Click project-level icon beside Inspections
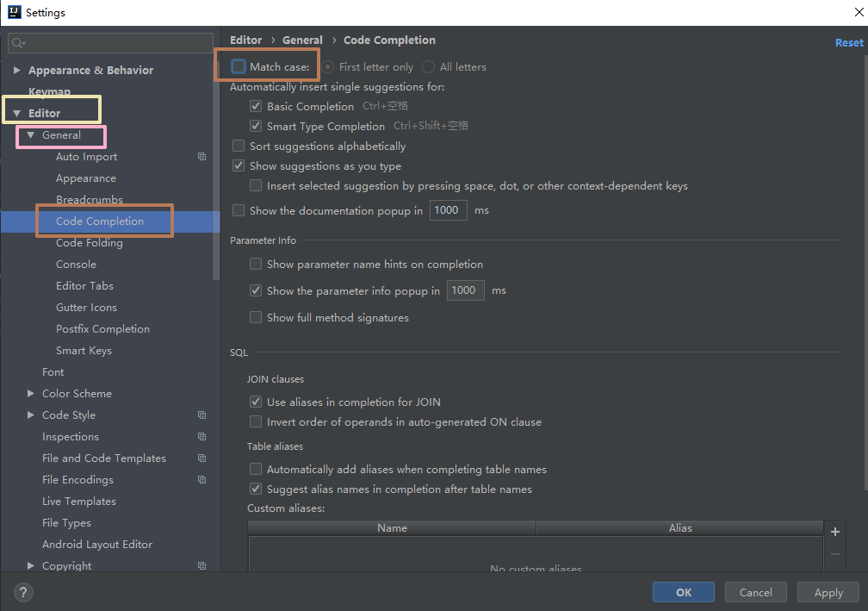This screenshot has height=611, width=868. pos(202,437)
